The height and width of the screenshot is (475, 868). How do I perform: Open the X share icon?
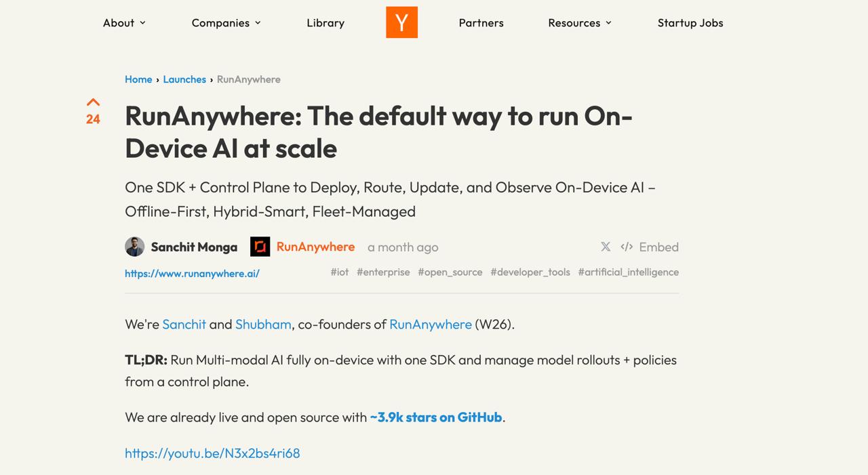point(606,247)
